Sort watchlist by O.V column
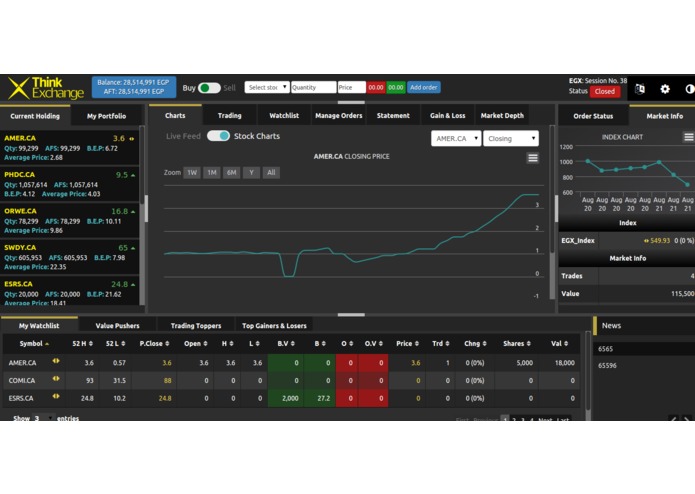Screen dimensions: 695x494 (374, 343)
